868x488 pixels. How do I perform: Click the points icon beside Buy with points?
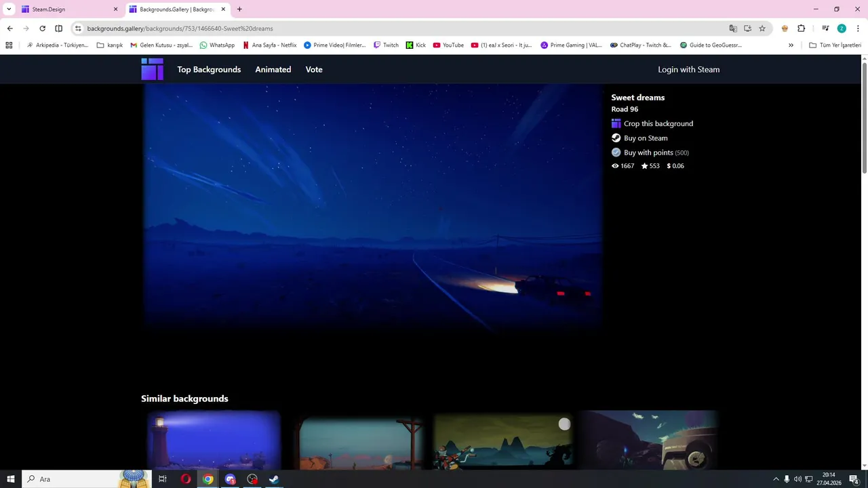[x=616, y=152]
